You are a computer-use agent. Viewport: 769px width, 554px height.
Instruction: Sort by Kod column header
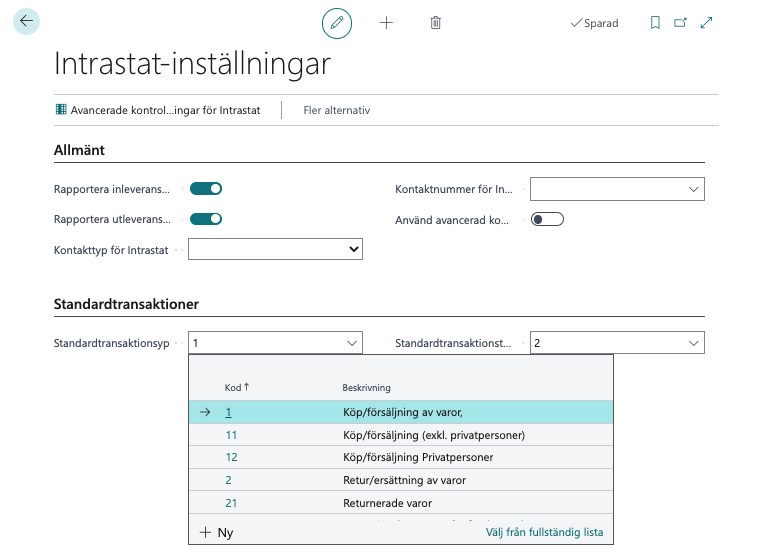tap(236, 387)
